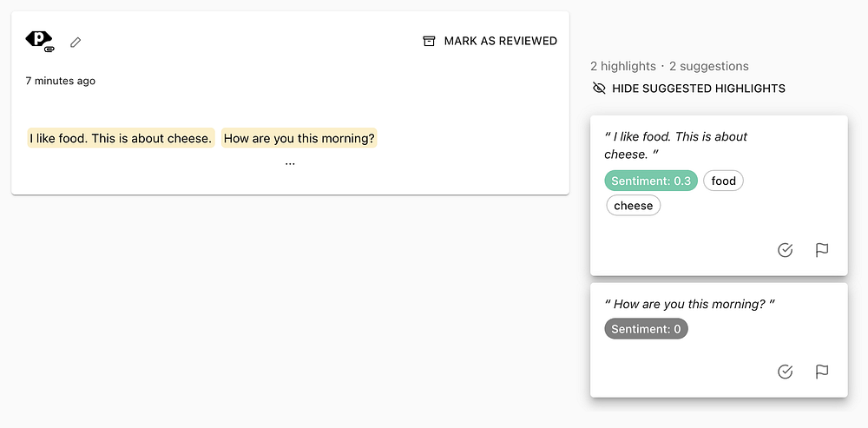
Task: Click the '7 minutes ago' timestamp
Action: 60,81
